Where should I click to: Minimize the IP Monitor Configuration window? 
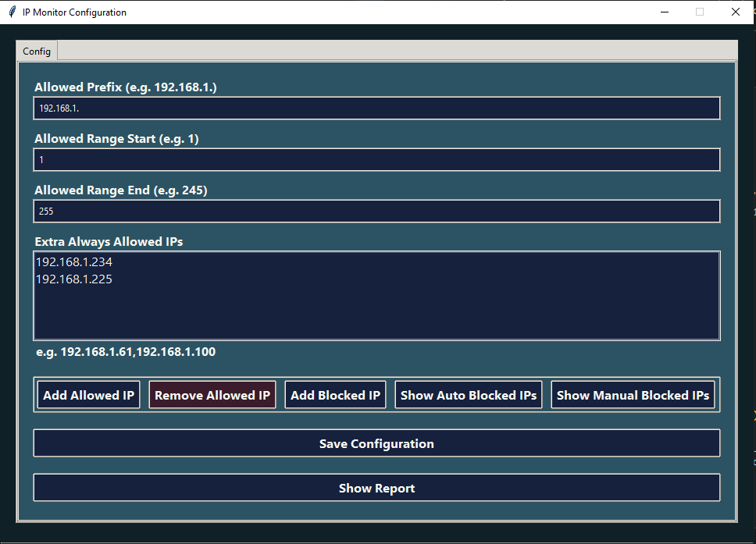(664, 12)
